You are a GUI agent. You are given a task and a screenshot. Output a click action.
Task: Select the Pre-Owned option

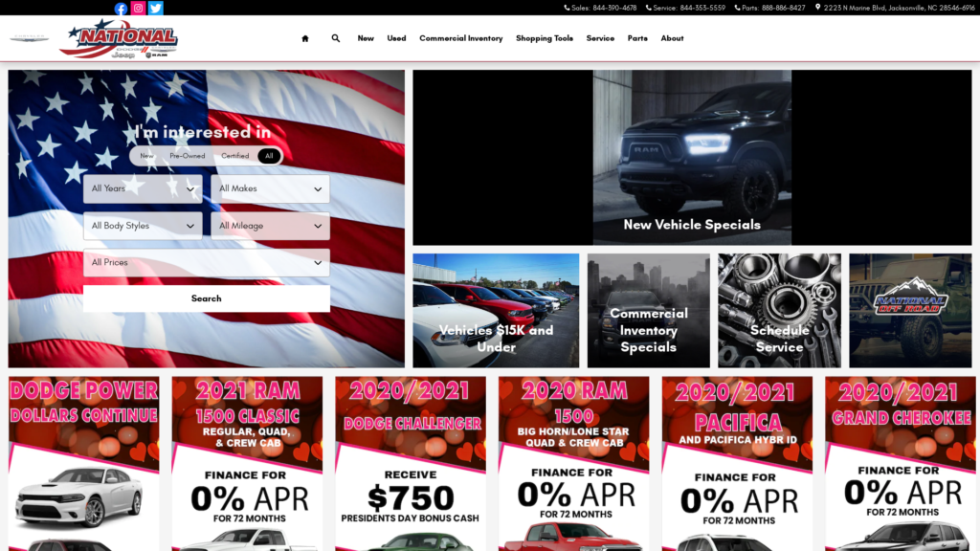tap(188, 156)
